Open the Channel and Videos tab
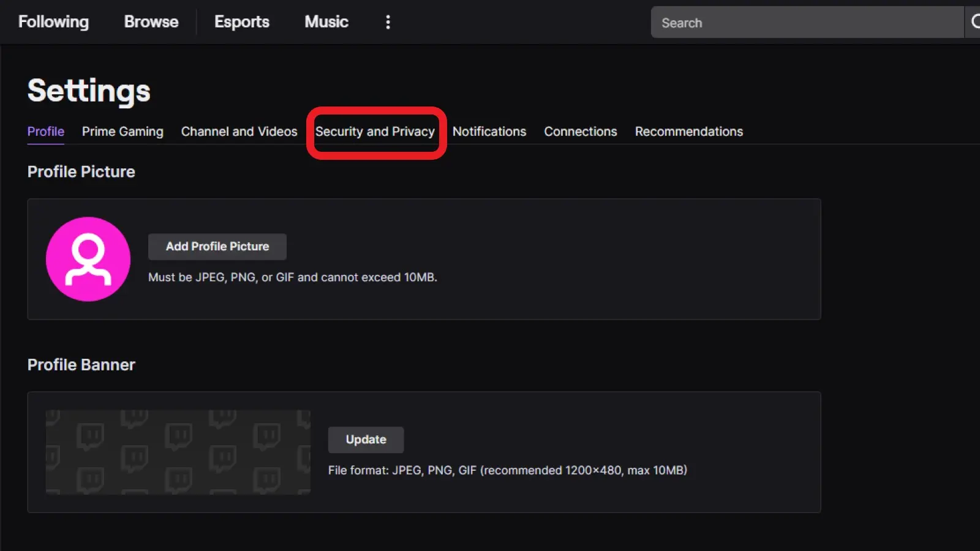Image resolution: width=980 pixels, height=551 pixels. [239, 132]
